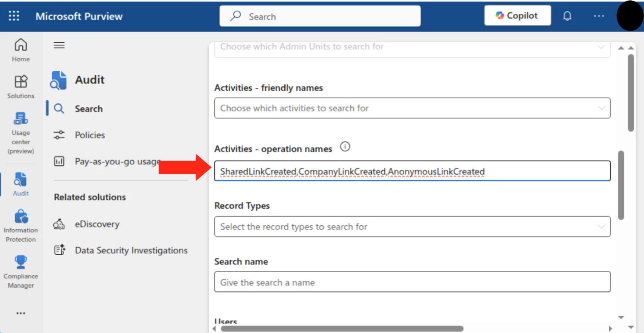Image resolution: width=644 pixels, height=333 pixels.
Task: Go to Home in left rail
Action: click(x=21, y=50)
